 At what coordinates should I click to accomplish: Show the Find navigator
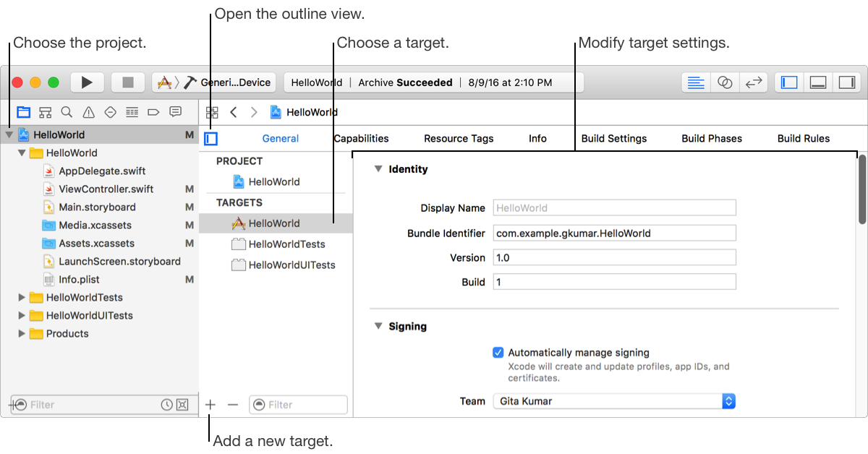click(67, 112)
